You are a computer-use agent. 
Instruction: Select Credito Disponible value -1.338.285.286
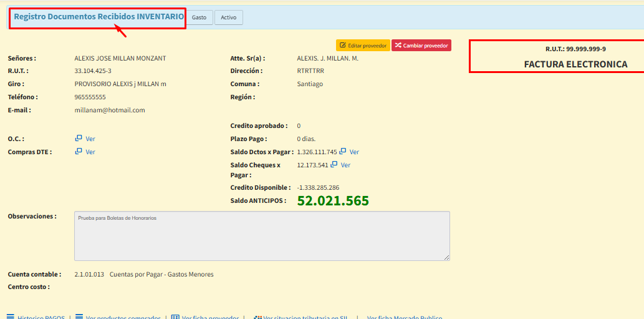click(x=318, y=188)
